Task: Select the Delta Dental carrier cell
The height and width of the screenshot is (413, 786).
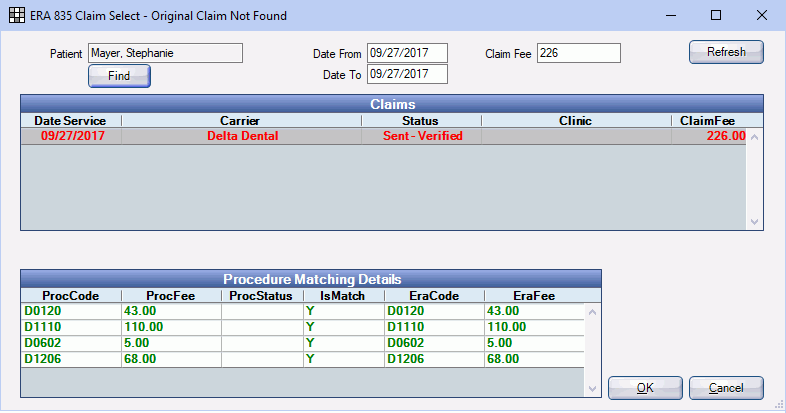Action: [x=241, y=136]
